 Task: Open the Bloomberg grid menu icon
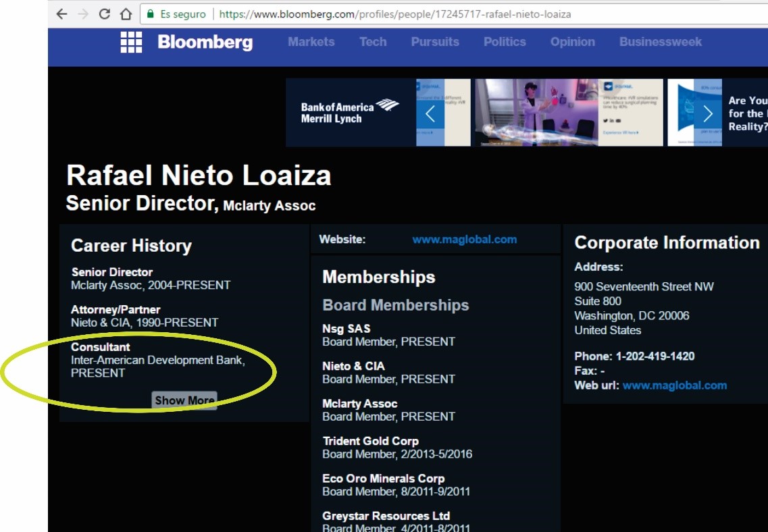[131, 42]
